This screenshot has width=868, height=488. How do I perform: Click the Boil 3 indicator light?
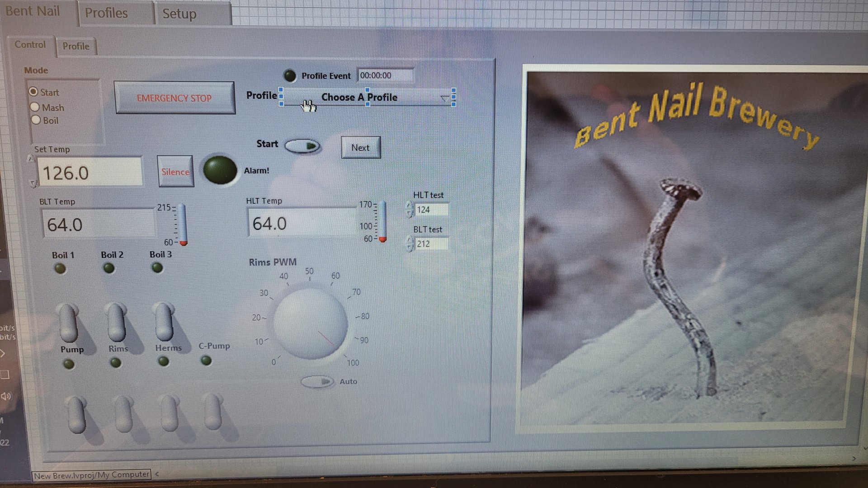pos(157,268)
